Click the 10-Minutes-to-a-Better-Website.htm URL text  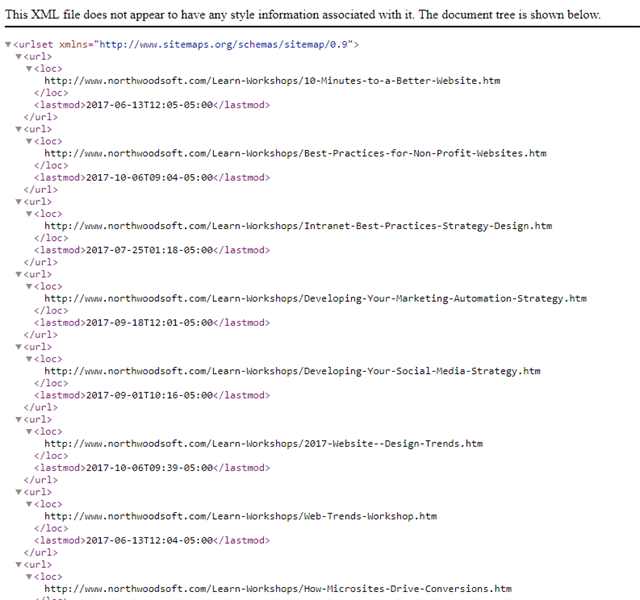point(272,81)
